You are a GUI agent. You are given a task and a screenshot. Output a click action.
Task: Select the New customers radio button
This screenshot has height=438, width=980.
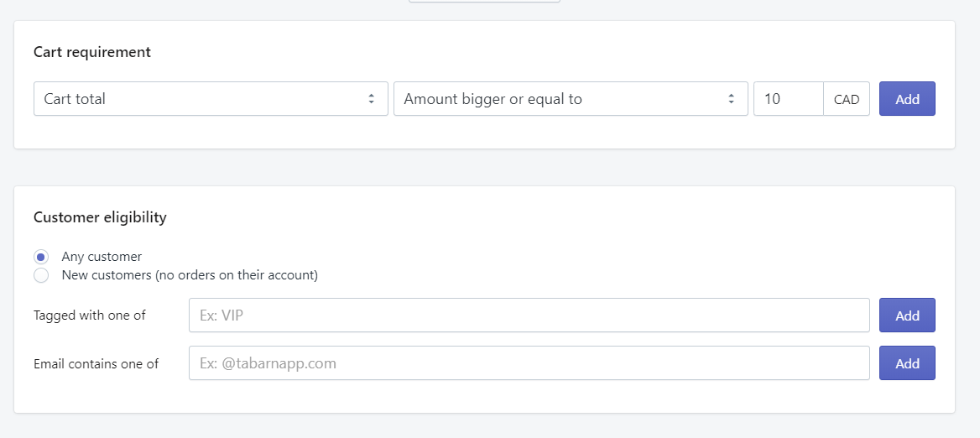(41, 275)
